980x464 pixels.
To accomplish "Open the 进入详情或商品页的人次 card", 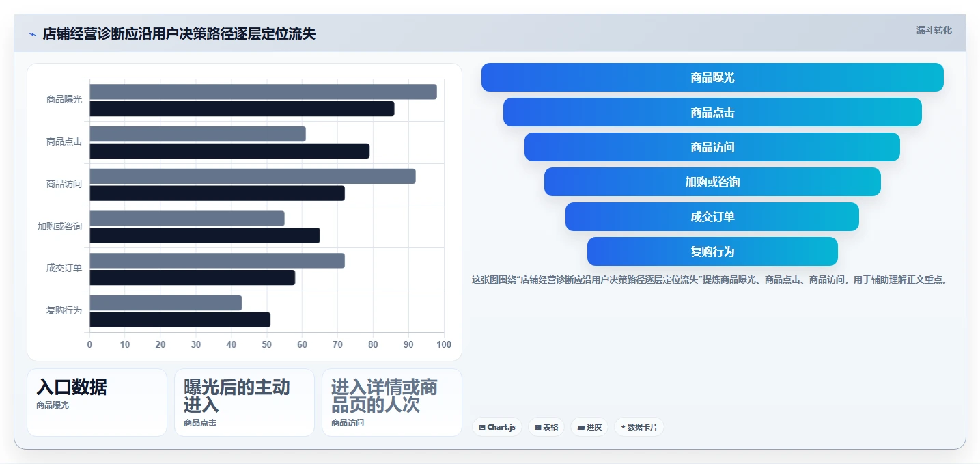I will [x=392, y=402].
